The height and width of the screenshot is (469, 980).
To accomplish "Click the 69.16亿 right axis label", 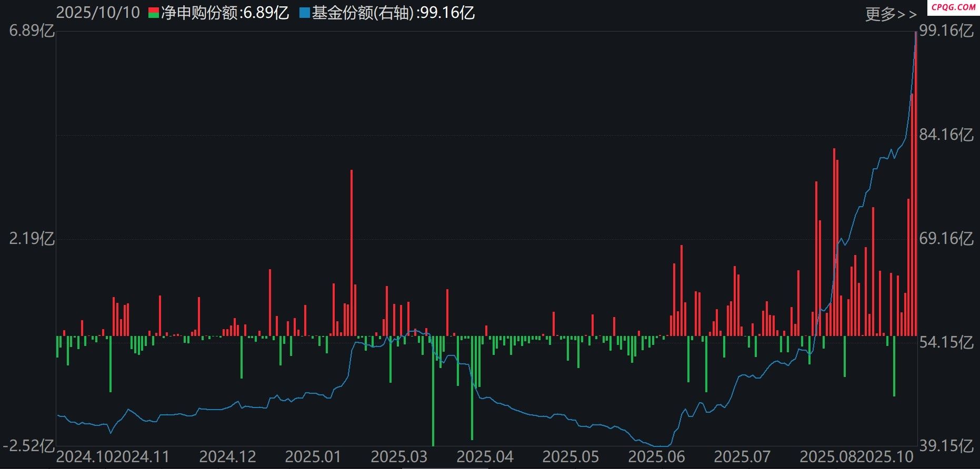I will [x=946, y=239].
